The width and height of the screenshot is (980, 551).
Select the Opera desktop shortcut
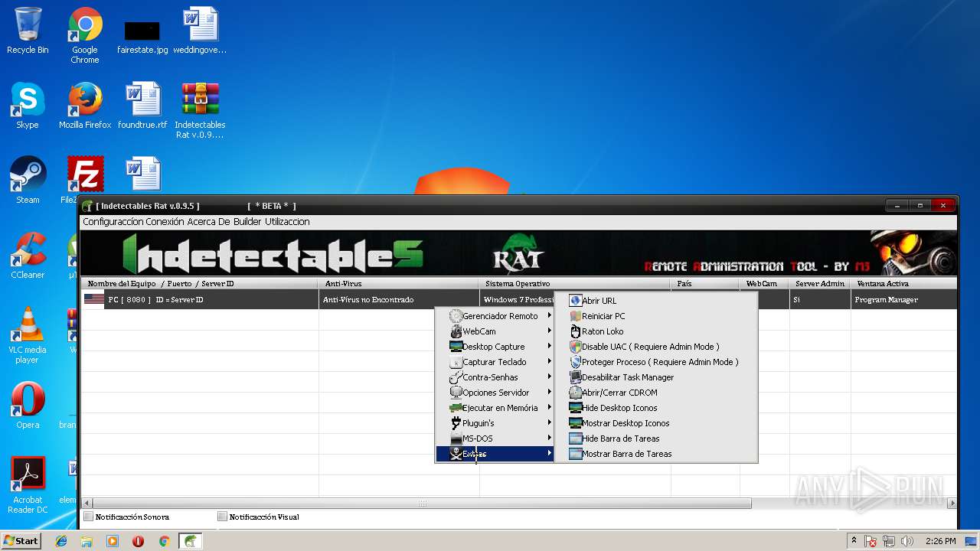(x=28, y=406)
